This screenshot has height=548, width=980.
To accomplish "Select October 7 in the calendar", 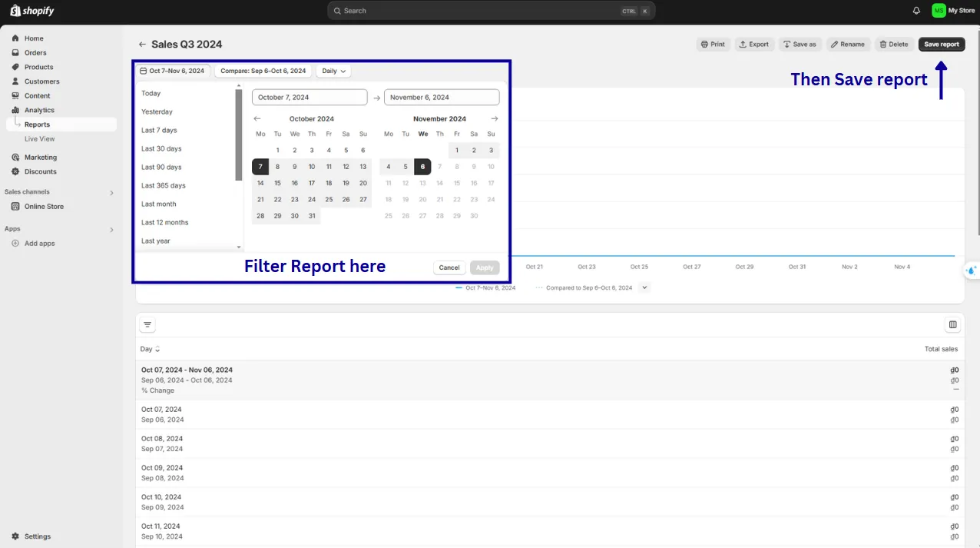I will pyautogui.click(x=260, y=167).
